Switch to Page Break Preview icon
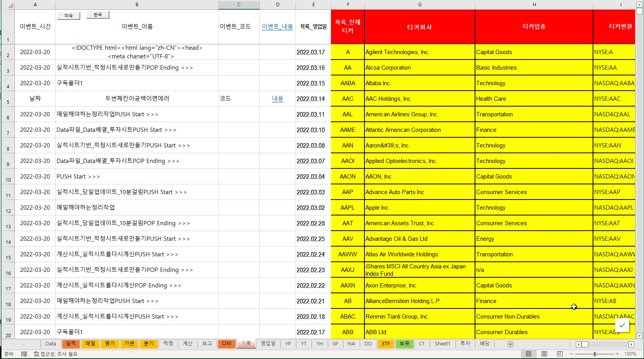The image size is (644, 359). 560,354
